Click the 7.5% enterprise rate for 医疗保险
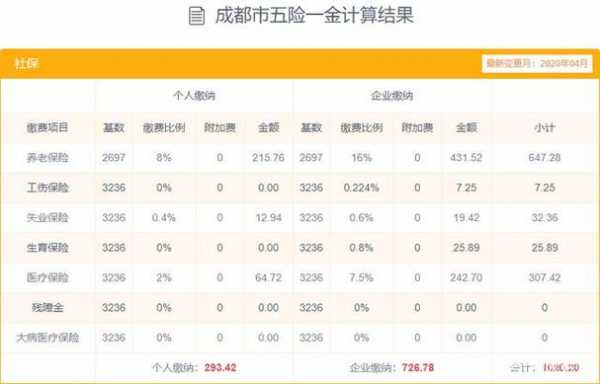The height and width of the screenshot is (384, 600). point(362,277)
